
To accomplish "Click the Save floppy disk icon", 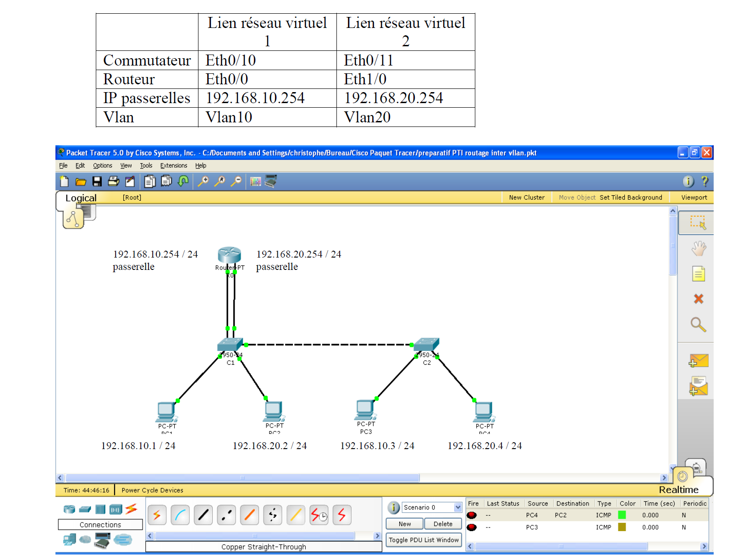I will tap(97, 181).
